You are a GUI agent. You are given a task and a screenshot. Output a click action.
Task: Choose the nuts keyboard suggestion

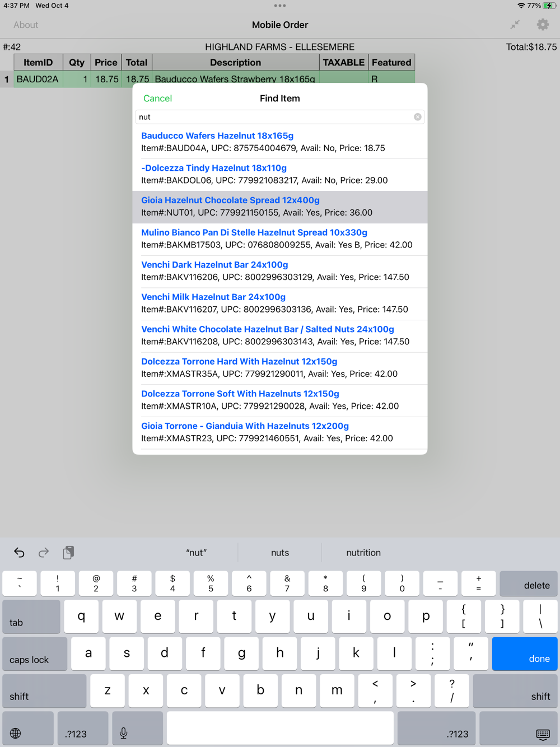(280, 553)
